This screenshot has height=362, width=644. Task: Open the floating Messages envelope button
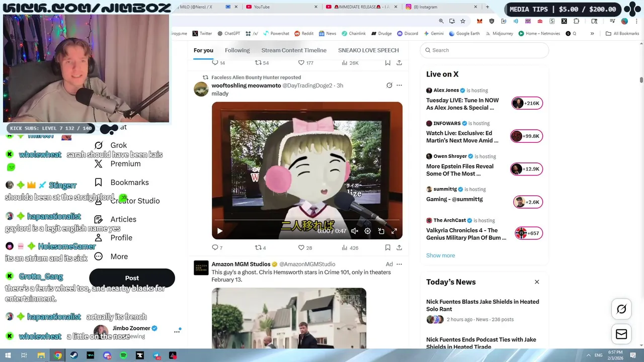coord(621,334)
